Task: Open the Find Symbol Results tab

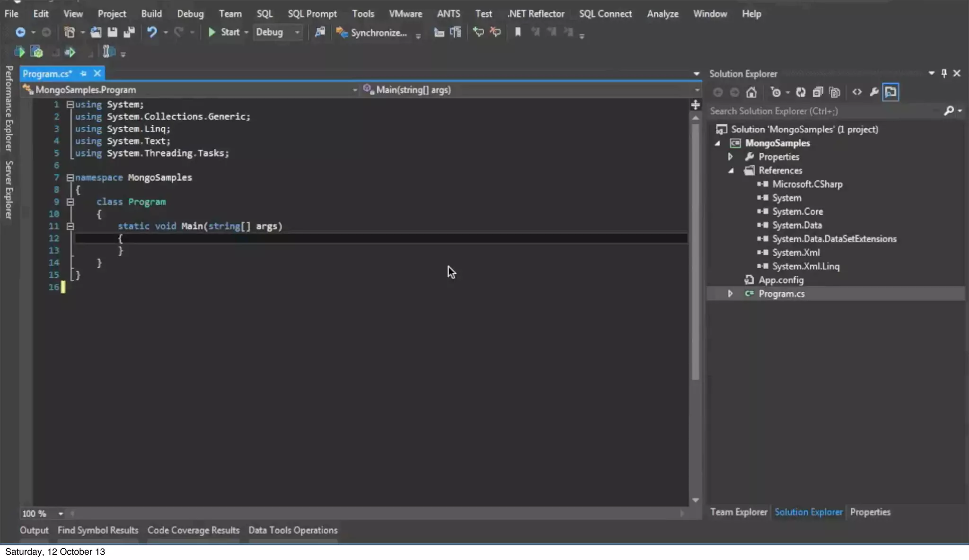Action: [98, 531]
